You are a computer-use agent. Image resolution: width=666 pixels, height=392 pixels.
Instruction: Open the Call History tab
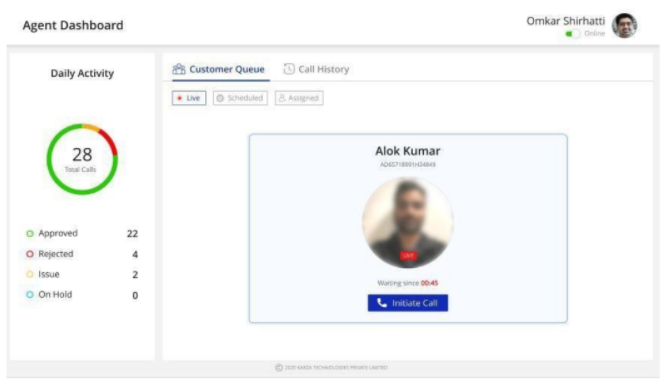click(x=316, y=69)
